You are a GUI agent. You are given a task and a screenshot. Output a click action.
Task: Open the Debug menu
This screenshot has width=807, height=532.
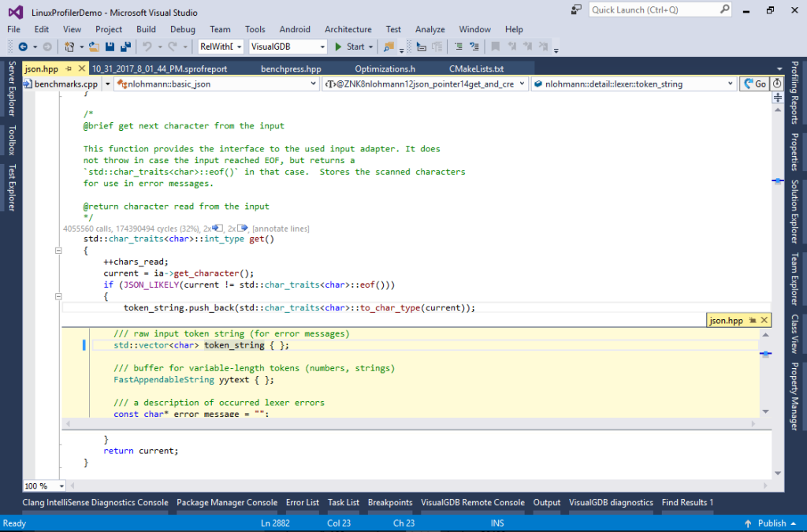coord(182,29)
